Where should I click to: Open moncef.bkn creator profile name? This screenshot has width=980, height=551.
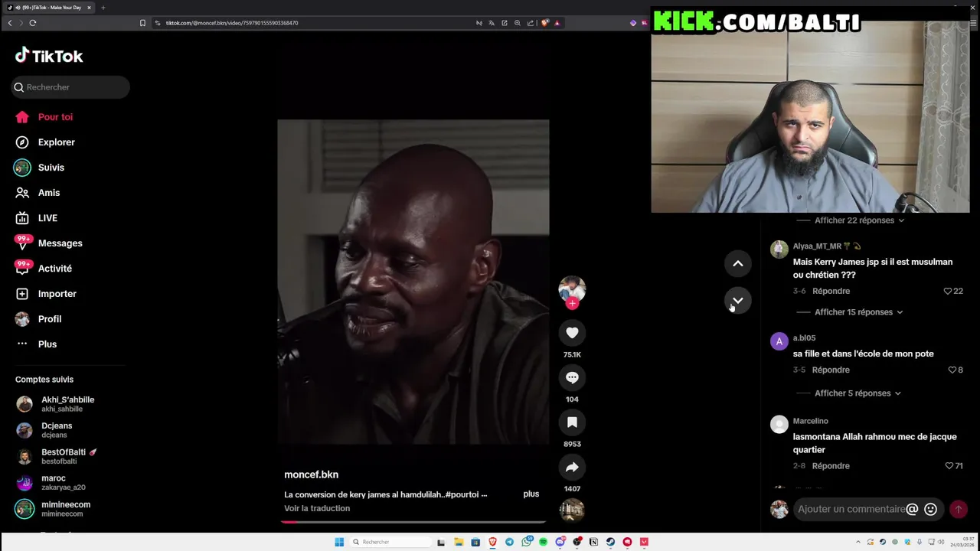point(311,474)
